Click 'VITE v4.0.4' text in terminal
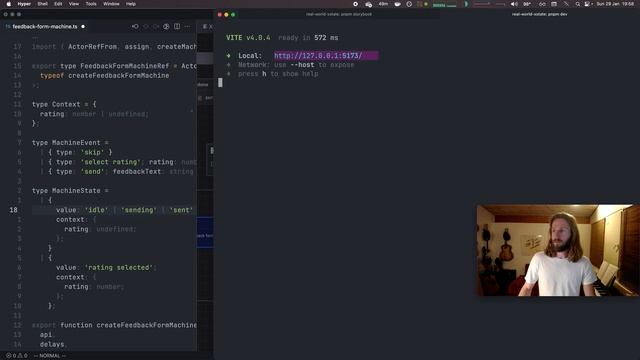Viewport: 640px width, 360px height. coord(248,38)
